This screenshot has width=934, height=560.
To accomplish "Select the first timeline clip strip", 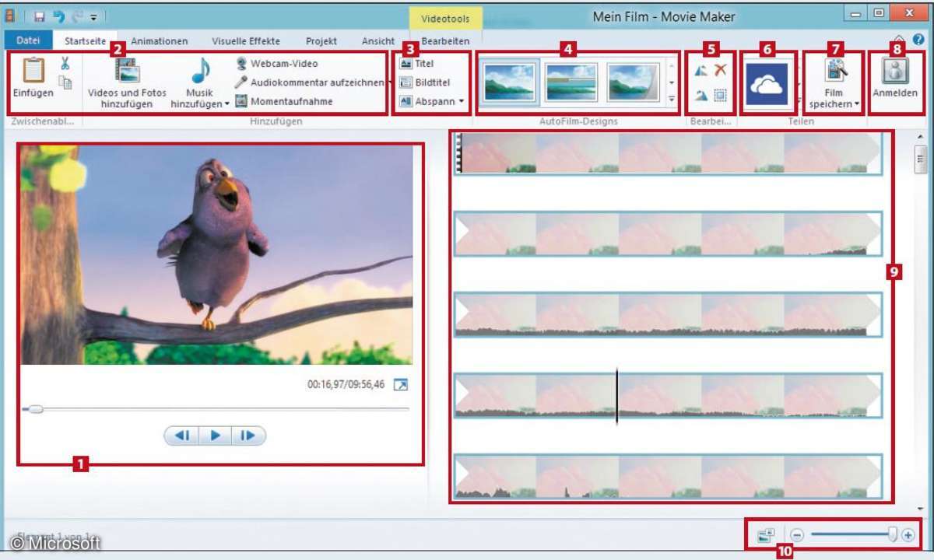I will (x=669, y=152).
